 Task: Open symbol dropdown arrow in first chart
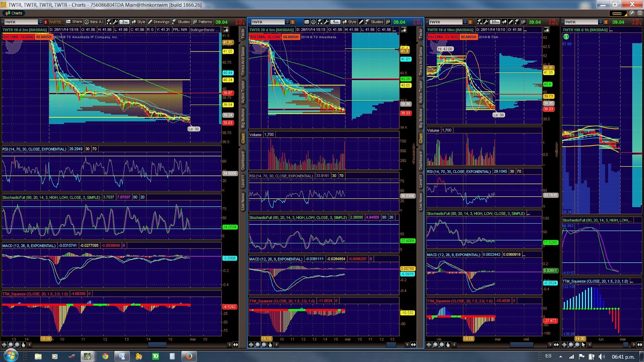point(40,22)
